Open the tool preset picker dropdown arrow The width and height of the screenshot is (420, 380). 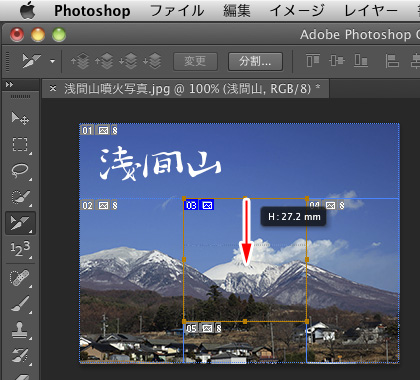[52, 61]
